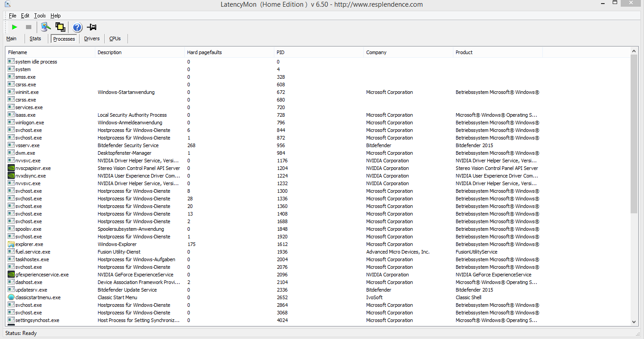
Task: Click the yellow overlapping windows toolbar icon
Action: (60, 27)
